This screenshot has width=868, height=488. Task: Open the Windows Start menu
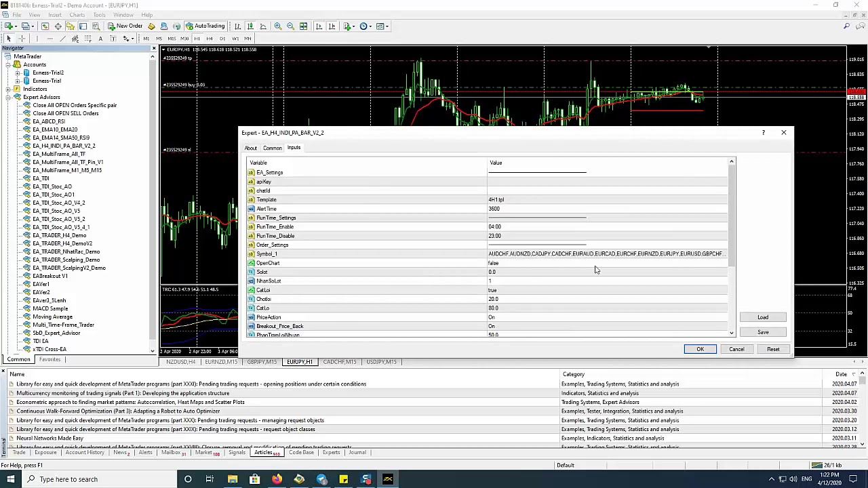click(10, 479)
